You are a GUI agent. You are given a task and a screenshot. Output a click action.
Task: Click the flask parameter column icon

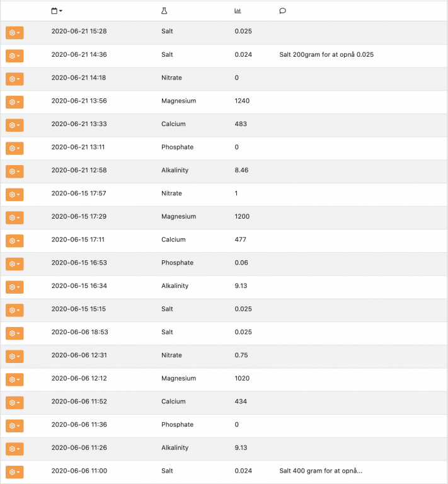[x=164, y=11]
